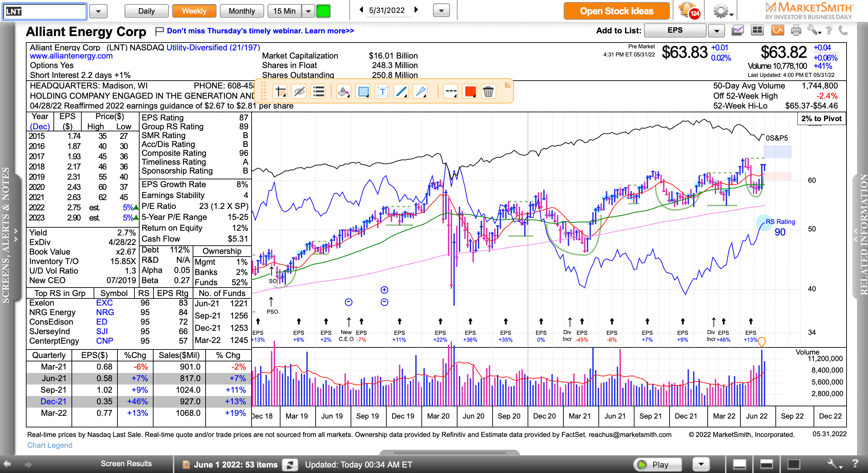This screenshot has height=473, width=868.
Task: Click the Dec-21 quarterly row link
Action: (x=53, y=402)
